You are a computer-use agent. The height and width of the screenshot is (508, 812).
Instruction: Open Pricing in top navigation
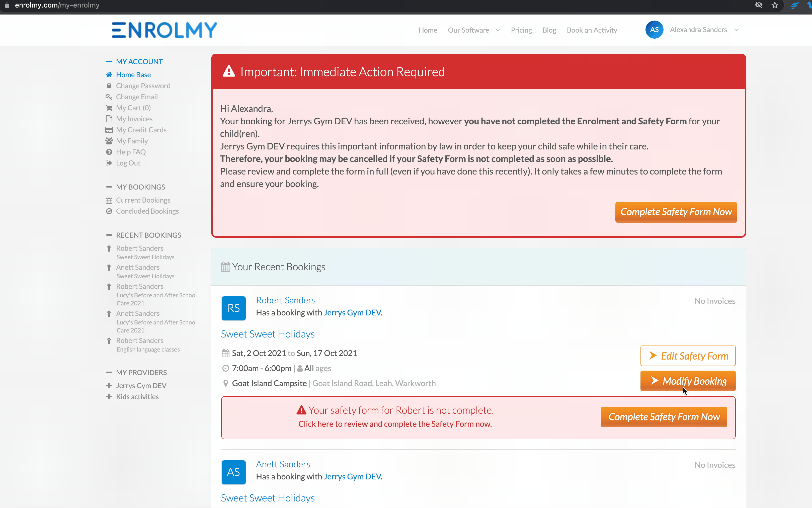coord(521,30)
